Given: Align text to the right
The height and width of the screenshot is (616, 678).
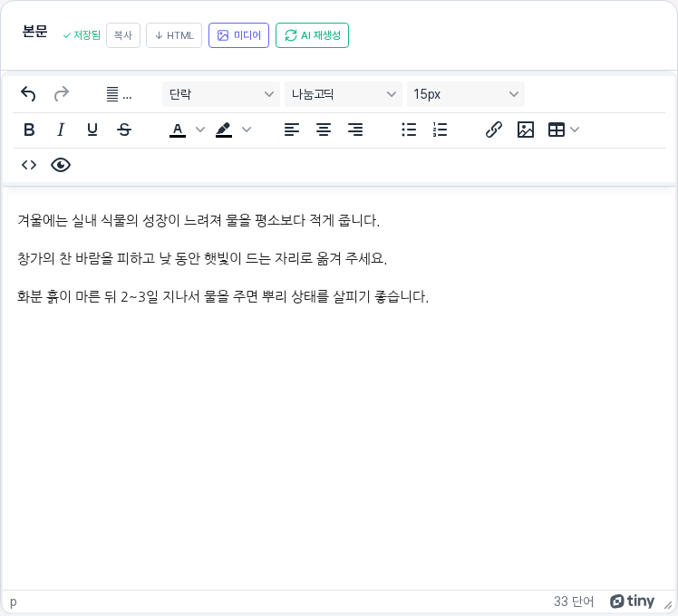Looking at the screenshot, I should click(x=355, y=130).
